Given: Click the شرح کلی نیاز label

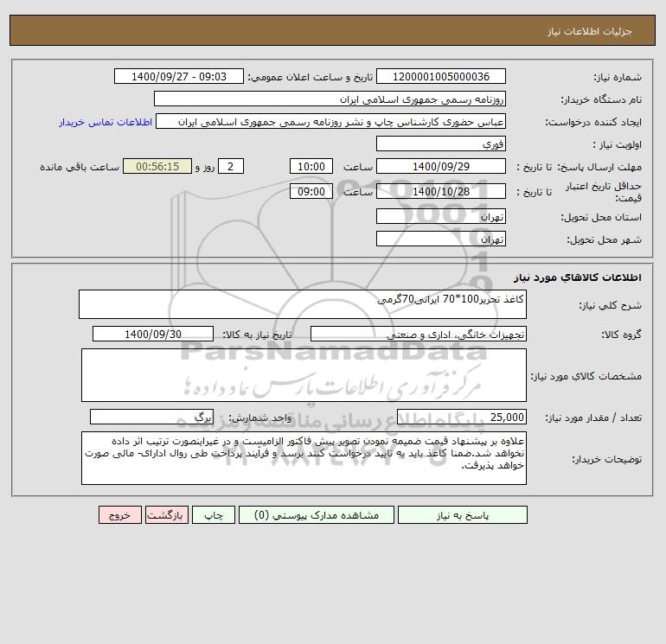Looking at the screenshot, I should [611, 305].
